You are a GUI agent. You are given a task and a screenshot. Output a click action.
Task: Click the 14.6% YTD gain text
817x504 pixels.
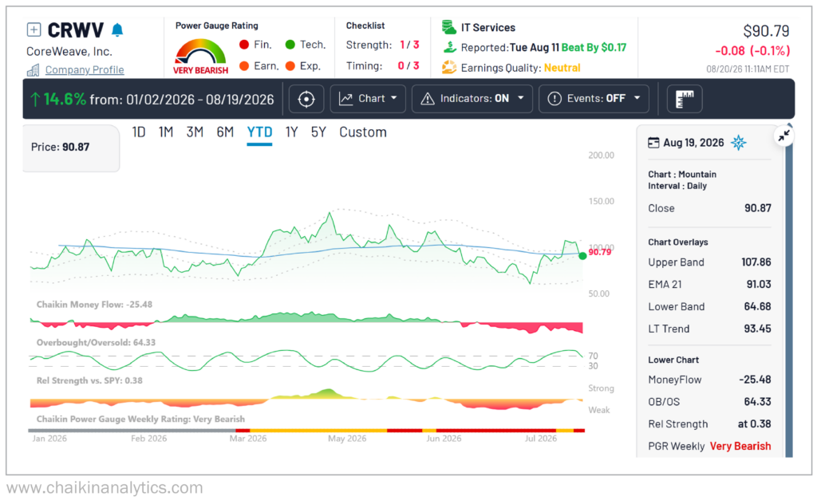65,99
